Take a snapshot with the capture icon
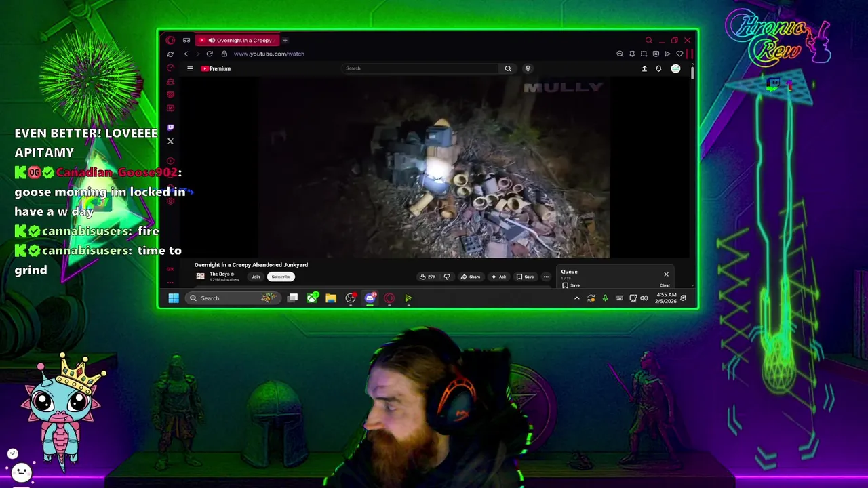Screen dimensions: 868x488 (644, 54)
